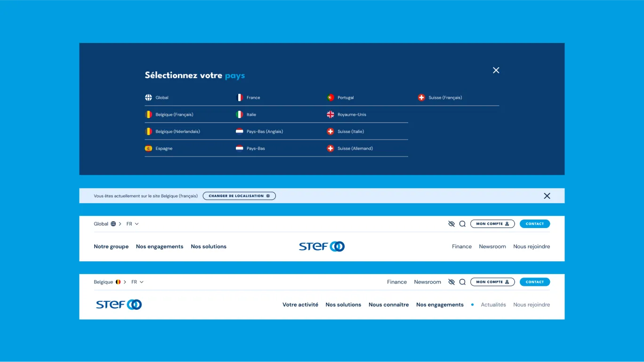Viewport: 644px width, 362px height.
Task: Pick the Pays-Bas (Anglais) flag icon
Action: [240, 132]
